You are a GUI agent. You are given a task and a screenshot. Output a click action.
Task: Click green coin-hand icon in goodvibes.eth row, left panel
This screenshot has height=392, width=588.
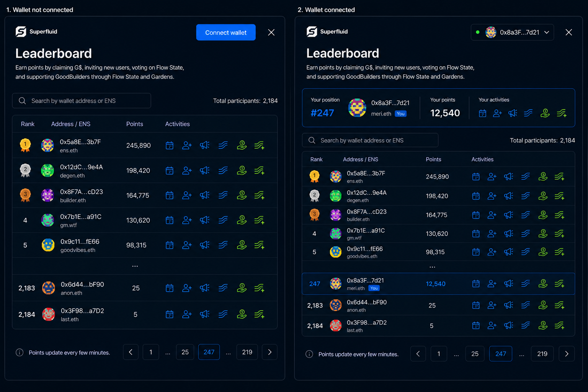[x=242, y=245]
